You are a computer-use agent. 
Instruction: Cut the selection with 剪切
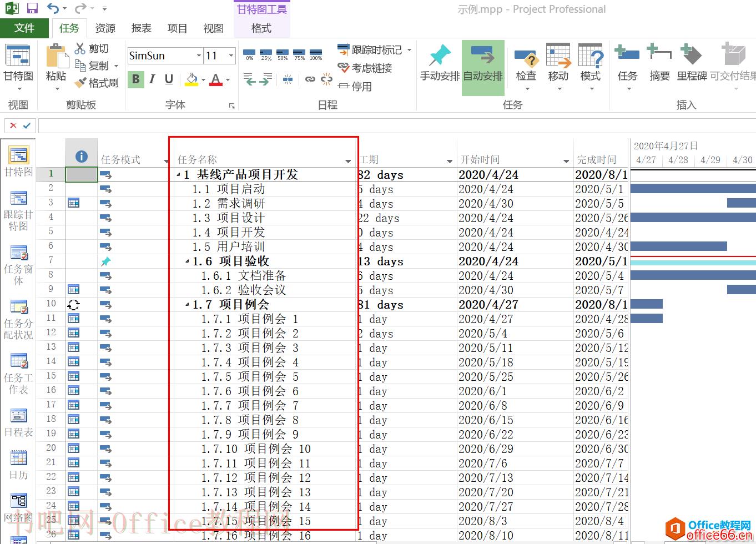coord(92,49)
